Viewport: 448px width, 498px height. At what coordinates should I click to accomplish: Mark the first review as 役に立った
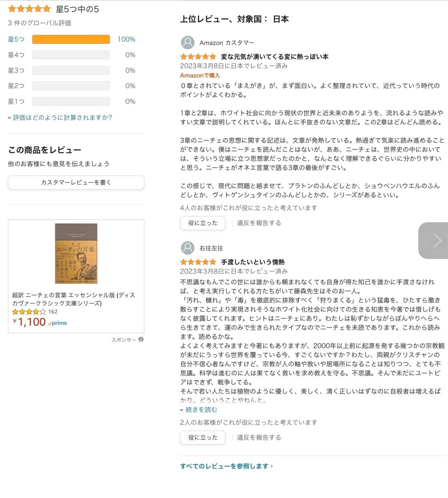203,223
